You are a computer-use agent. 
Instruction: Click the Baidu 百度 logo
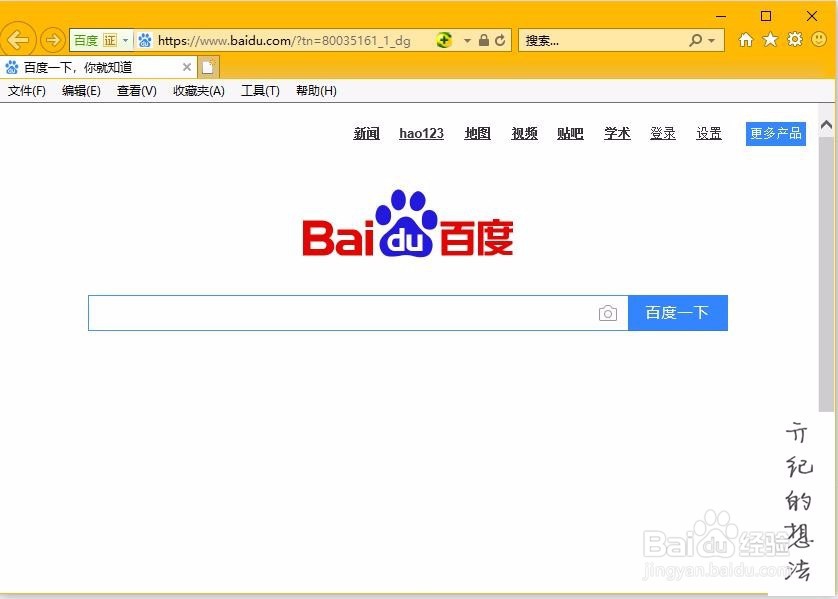click(x=408, y=223)
